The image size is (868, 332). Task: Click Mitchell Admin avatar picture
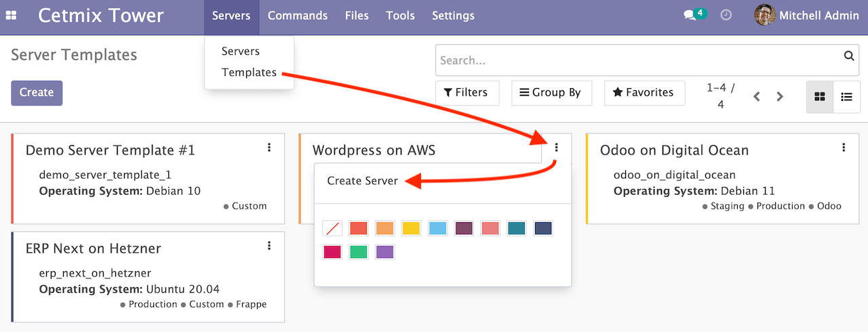pos(765,15)
